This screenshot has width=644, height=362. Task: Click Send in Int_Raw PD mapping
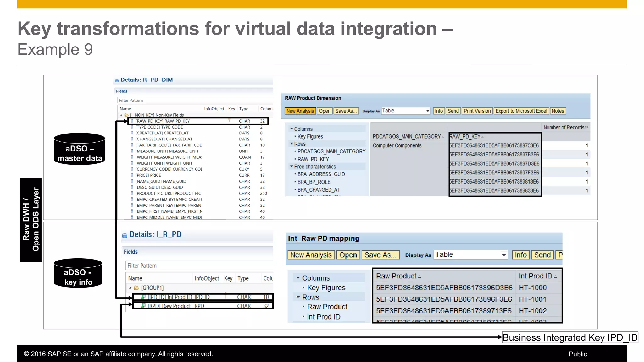(x=542, y=255)
